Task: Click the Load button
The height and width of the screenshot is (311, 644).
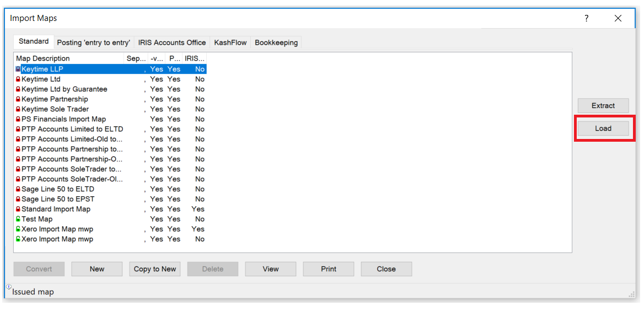Action: click(603, 128)
